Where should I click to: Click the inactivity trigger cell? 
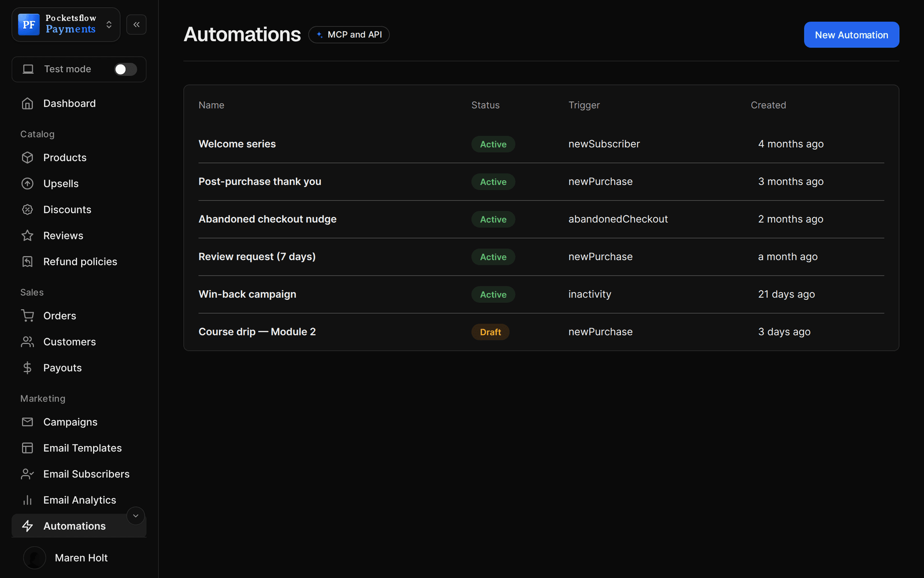pos(590,294)
